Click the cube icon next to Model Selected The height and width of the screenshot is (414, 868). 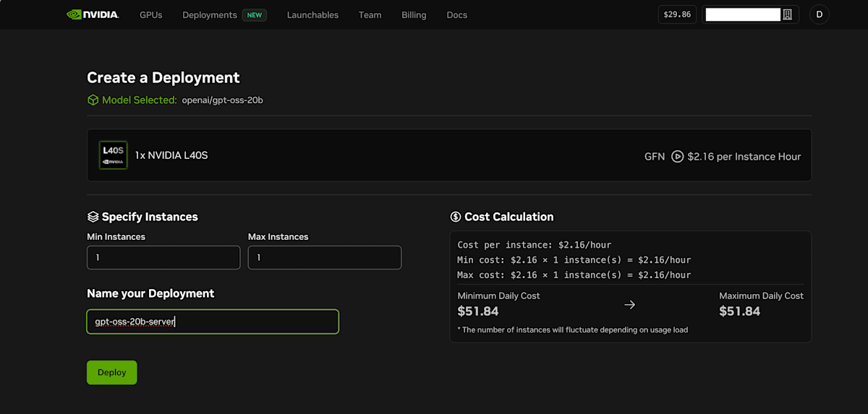93,100
